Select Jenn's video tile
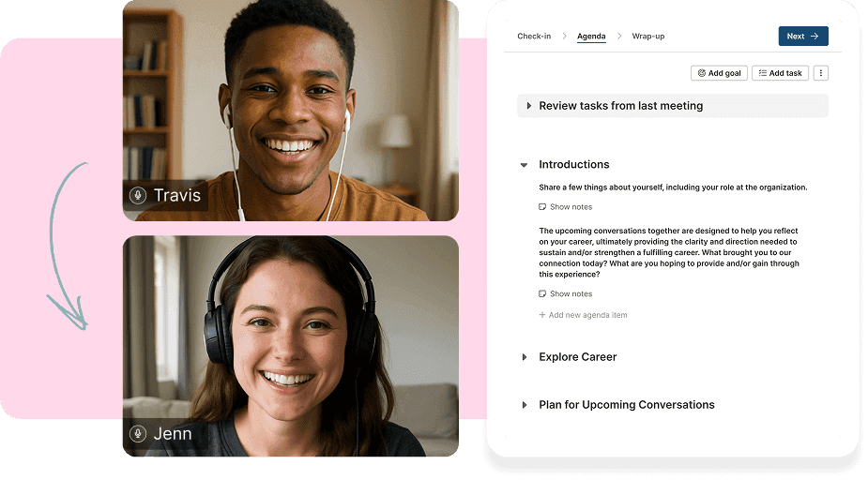Screen dimensions: 868x480 tap(291, 346)
